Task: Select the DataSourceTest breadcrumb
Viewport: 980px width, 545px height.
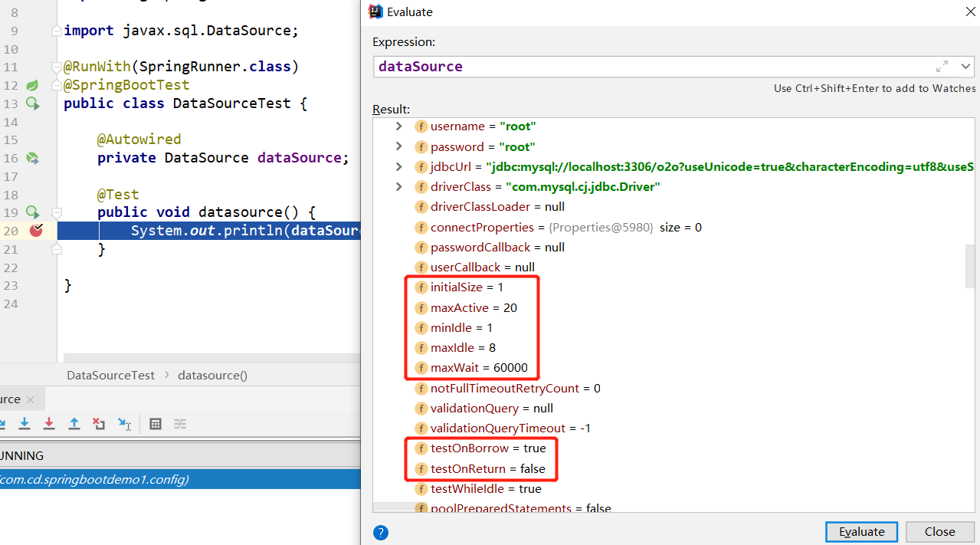Action: click(x=111, y=376)
